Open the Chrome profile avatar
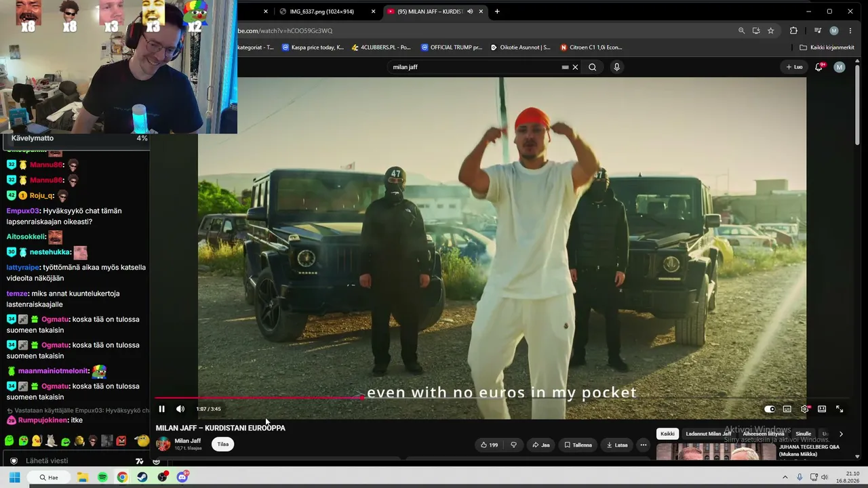 point(834,30)
